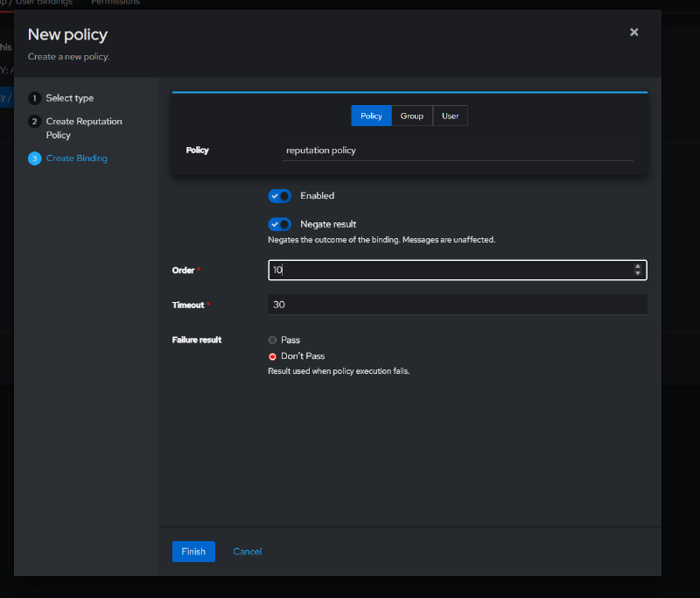Screen dimensions: 700x598
Task: Click the Negates the outcome help text
Action: (381, 240)
